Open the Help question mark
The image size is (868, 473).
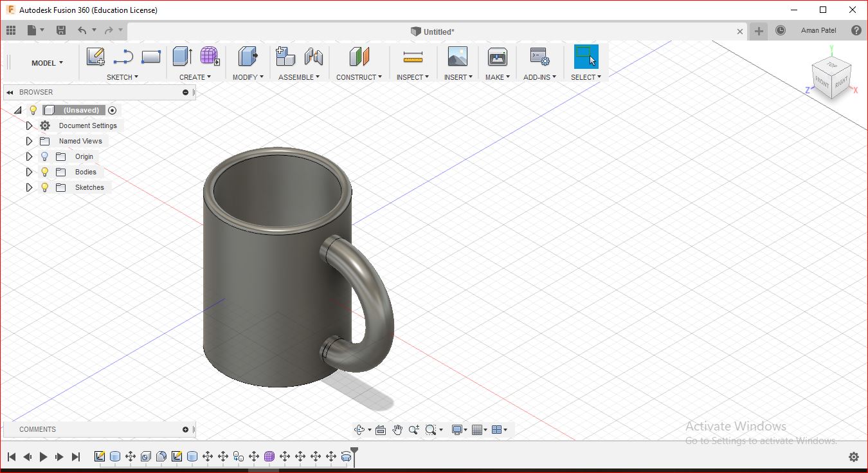tap(856, 30)
